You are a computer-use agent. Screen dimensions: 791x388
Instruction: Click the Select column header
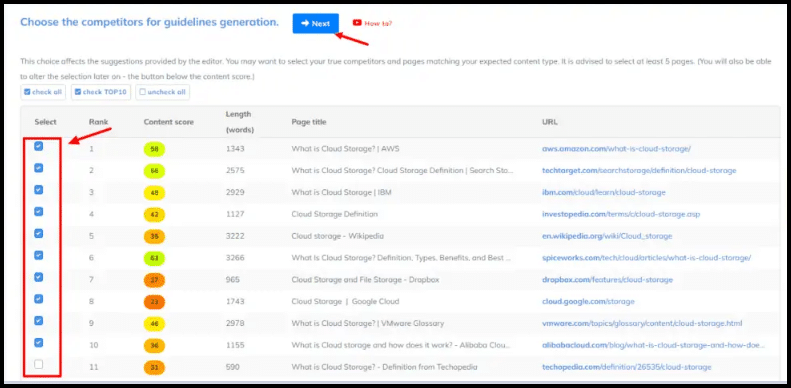[45, 122]
